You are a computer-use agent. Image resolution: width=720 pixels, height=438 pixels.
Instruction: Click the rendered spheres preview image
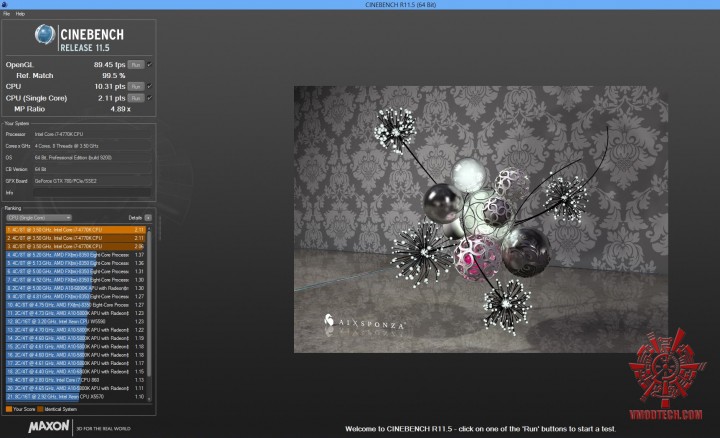click(x=481, y=219)
